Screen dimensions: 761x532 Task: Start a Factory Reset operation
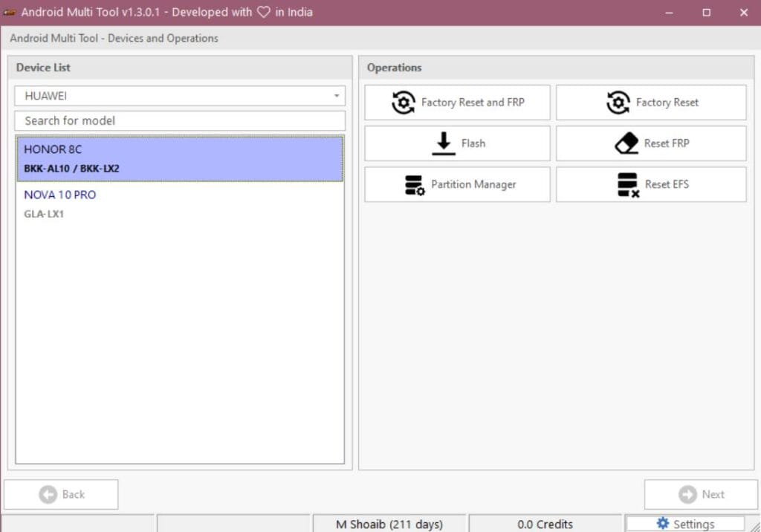point(651,102)
